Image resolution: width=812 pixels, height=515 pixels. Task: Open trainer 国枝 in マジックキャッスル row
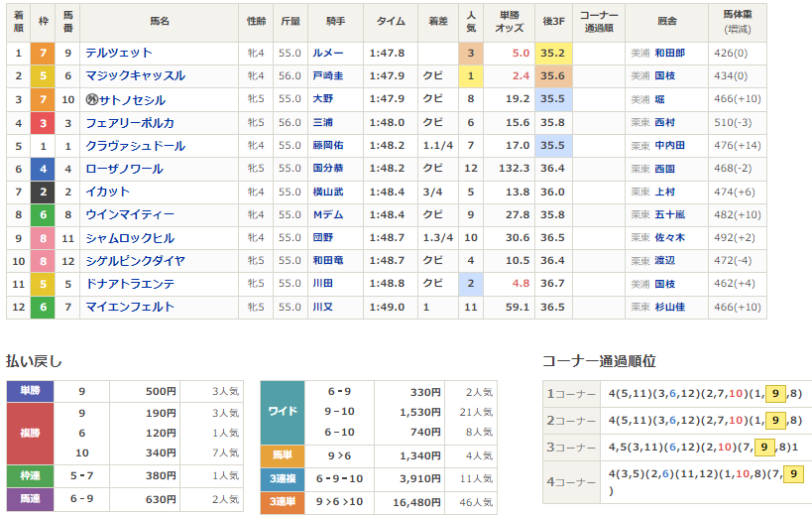pyautogui.click(x=664, y=75)
